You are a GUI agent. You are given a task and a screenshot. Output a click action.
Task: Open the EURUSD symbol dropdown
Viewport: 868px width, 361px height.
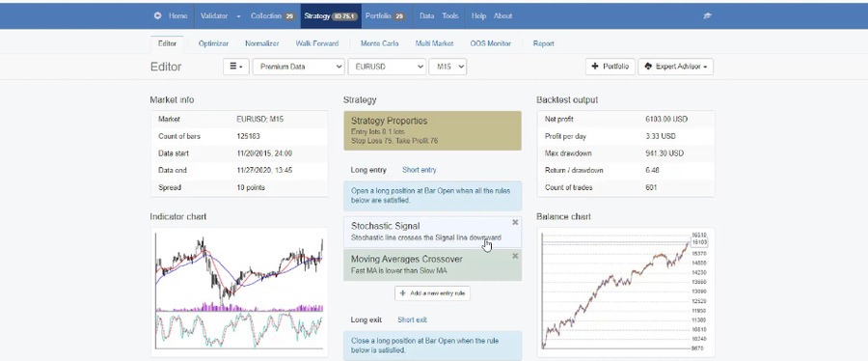(x=387, y=67)
